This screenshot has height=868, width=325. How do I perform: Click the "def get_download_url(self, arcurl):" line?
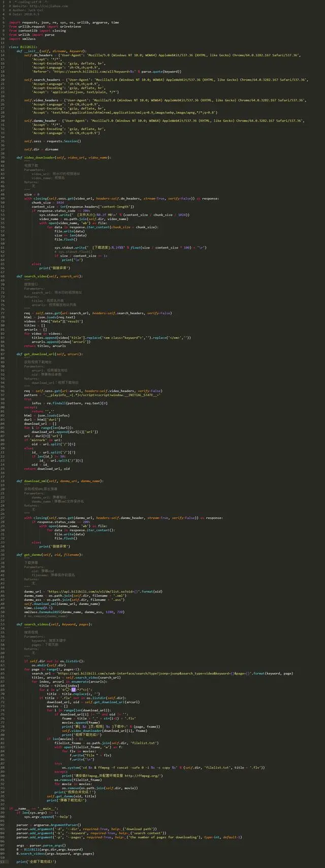click(49, 354)
